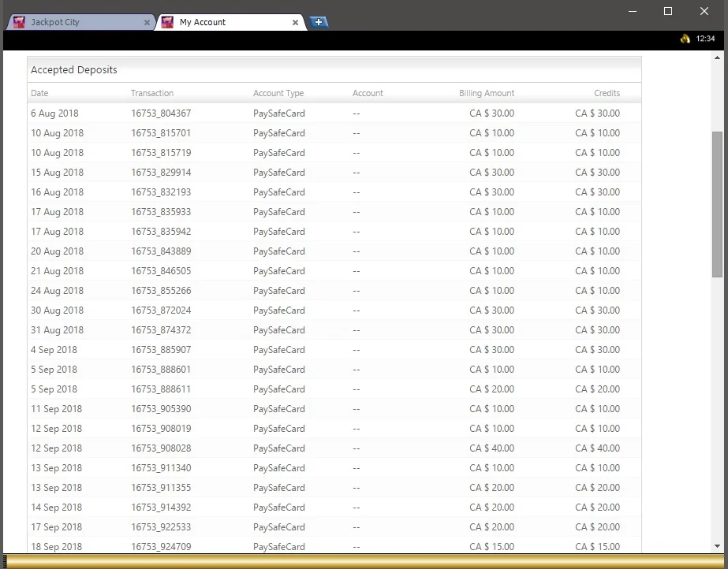Viewport: 728px width, 569px height.
Task: Select transaction 16753_911340
Action: click(161, 468)
